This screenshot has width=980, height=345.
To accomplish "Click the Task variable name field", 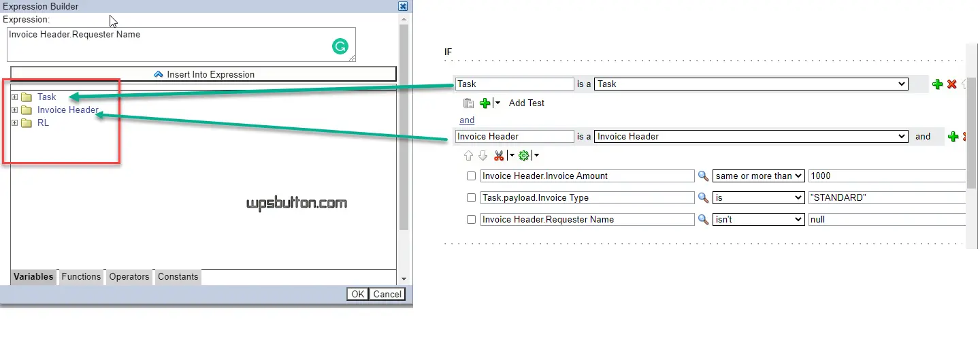I will (514, 84).
